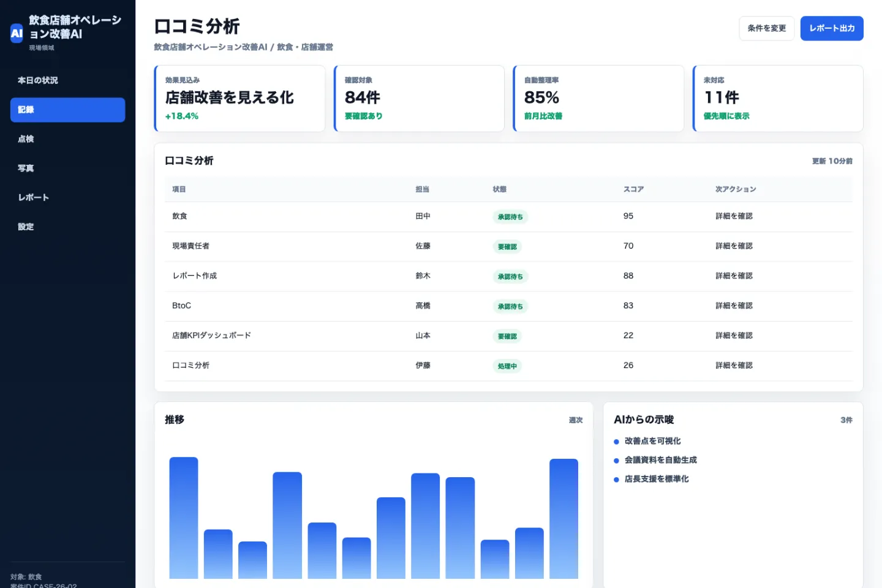
Task: Click the スコア column header
Action: click(x=633, y=189)
